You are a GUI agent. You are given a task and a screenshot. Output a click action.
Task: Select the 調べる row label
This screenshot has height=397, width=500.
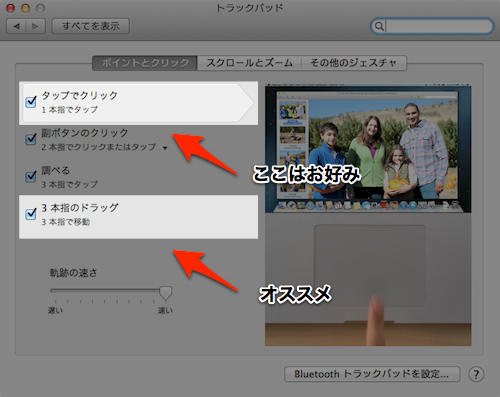[x=56, y=171]
